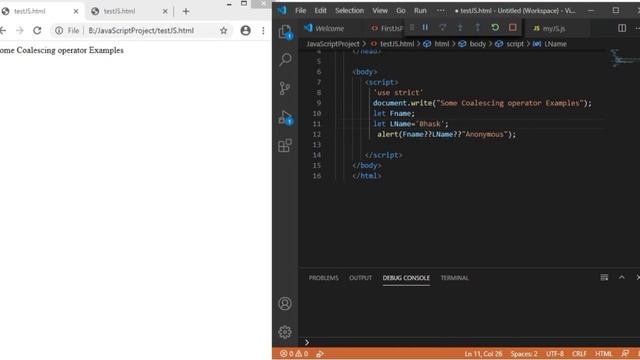Screen dimensions: 640x360
Task: Bookmark this page with the star icon
Action: coord(224,30)
